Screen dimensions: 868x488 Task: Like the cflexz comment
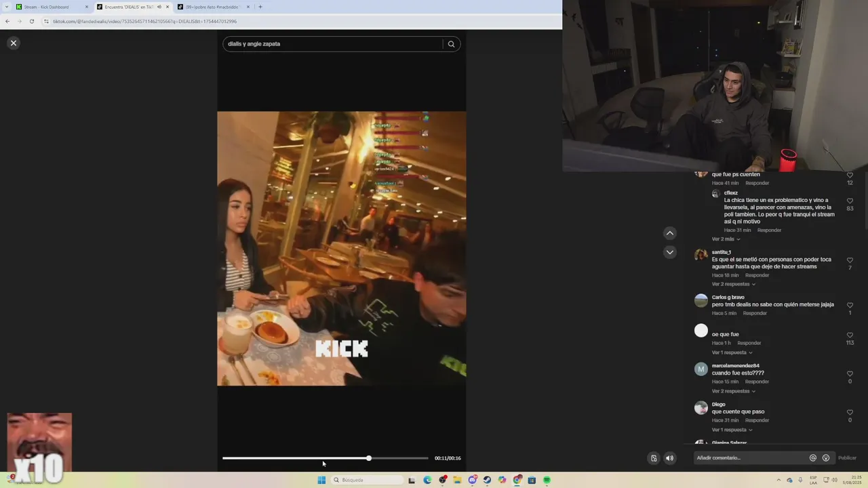point(850,201)
